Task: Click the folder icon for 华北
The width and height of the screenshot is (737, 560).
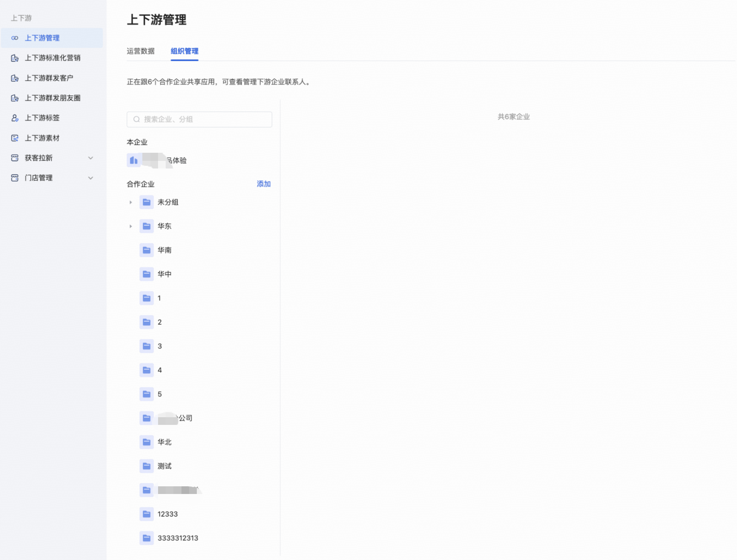Action: pyautogui.click(x=147, y=442)
